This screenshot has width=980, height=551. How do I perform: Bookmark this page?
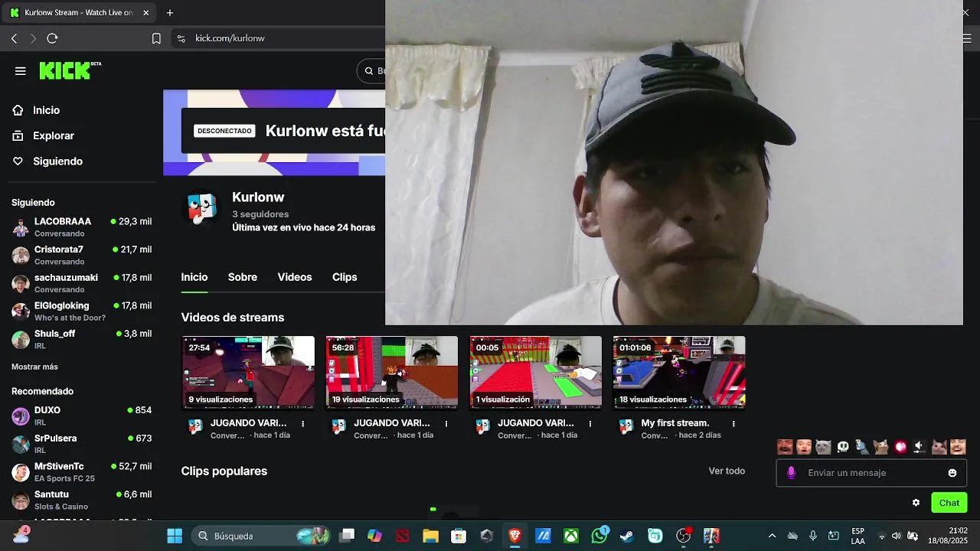pos(156,38)
